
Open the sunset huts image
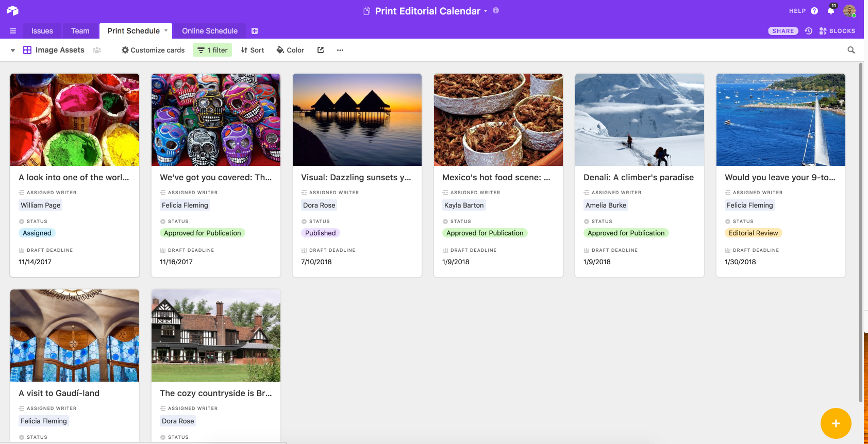pos(357,119)
